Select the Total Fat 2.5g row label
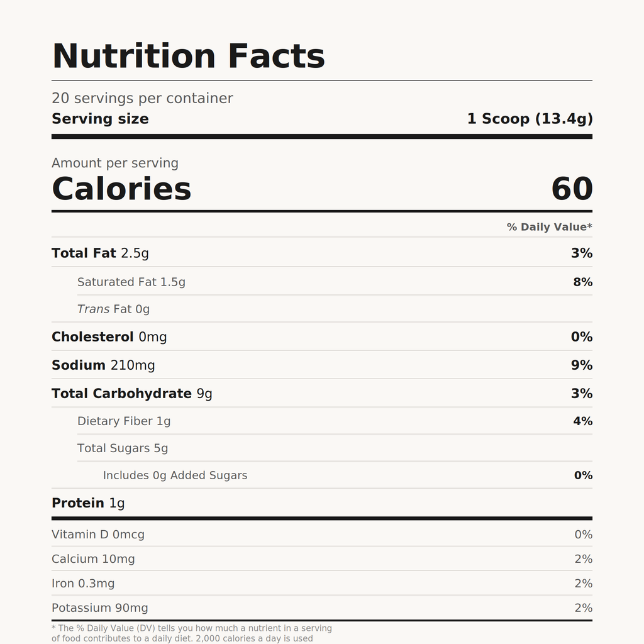This screenshot has width=644, height=644. (100, 253)
